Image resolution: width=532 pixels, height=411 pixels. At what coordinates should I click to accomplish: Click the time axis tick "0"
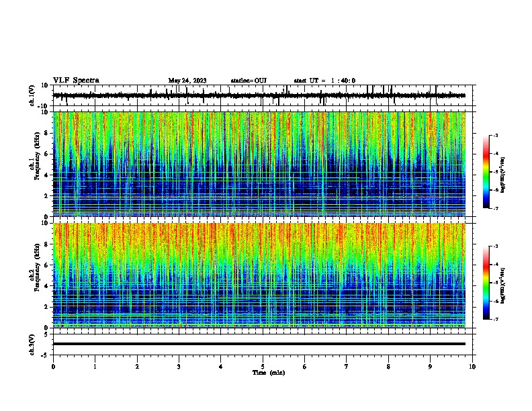(53, 367)
